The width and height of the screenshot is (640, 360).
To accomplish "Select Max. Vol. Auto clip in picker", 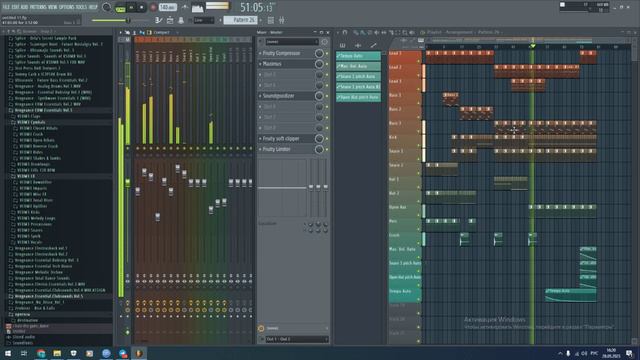I will [358, 66].
